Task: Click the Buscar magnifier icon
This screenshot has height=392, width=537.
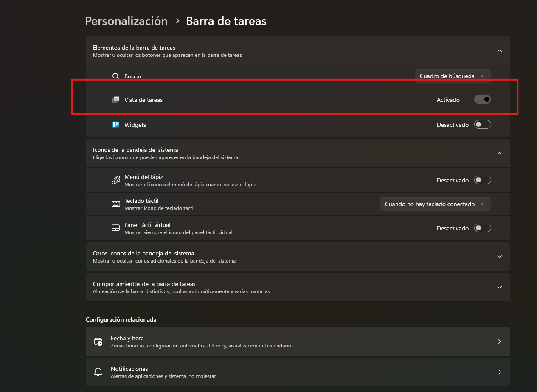Action: click(115, 76)
